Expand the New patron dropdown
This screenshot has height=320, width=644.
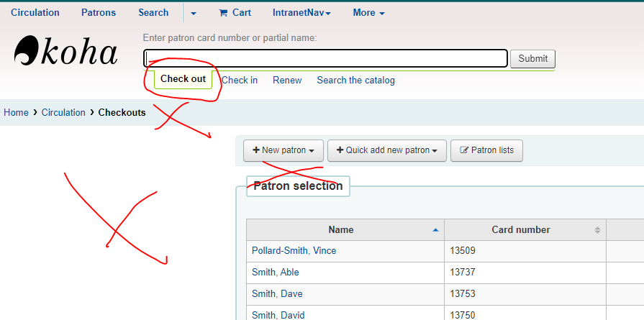[x=284, y=150]
